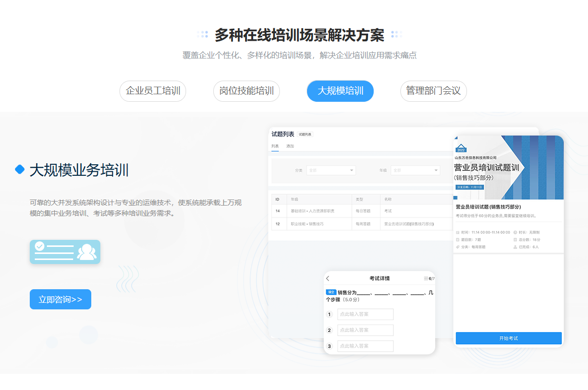Image resolution: width=588 pixels, height=390 pixels.
Task: Click answer input field number 2
Action: point(365,330)
